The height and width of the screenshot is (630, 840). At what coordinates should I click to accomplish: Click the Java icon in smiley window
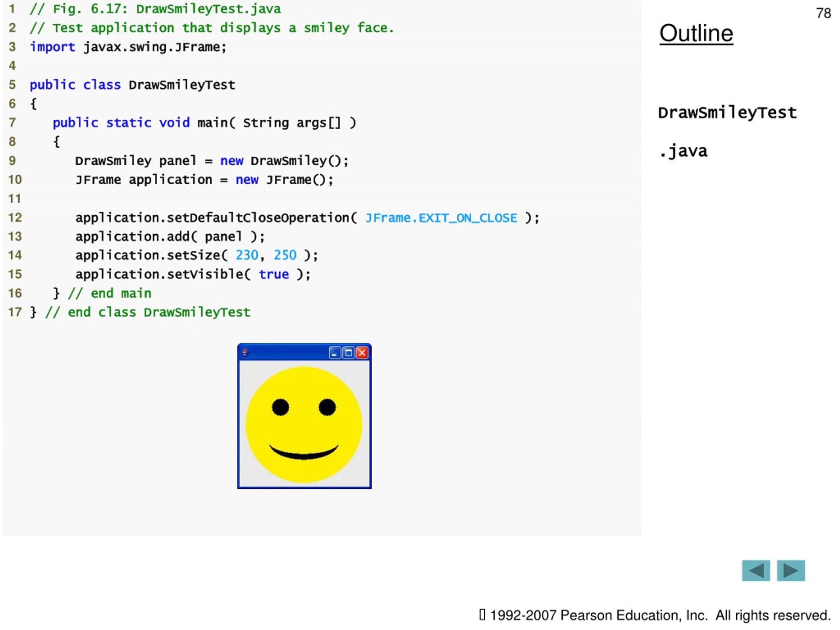point(245,352)
